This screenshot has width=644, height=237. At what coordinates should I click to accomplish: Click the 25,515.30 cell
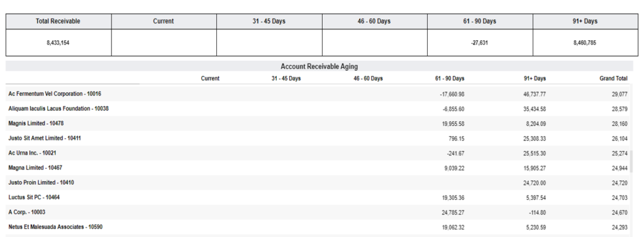pos(535,153)
